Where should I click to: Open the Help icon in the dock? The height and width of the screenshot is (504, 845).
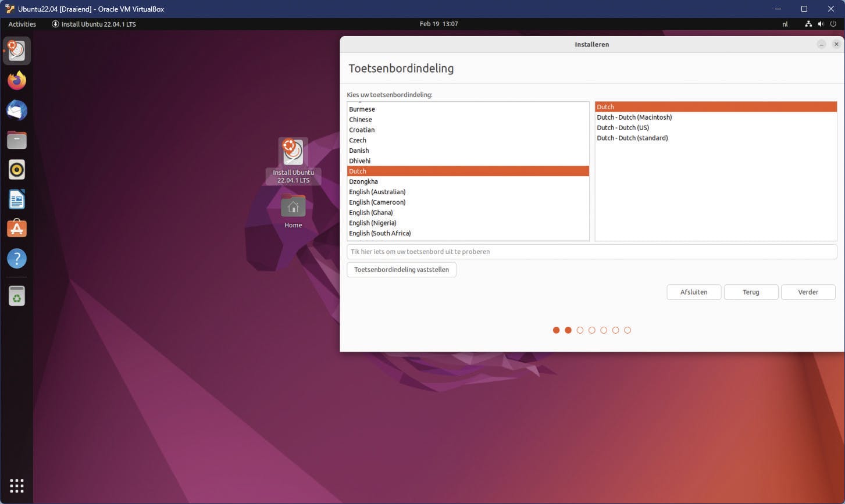(17, 258)
